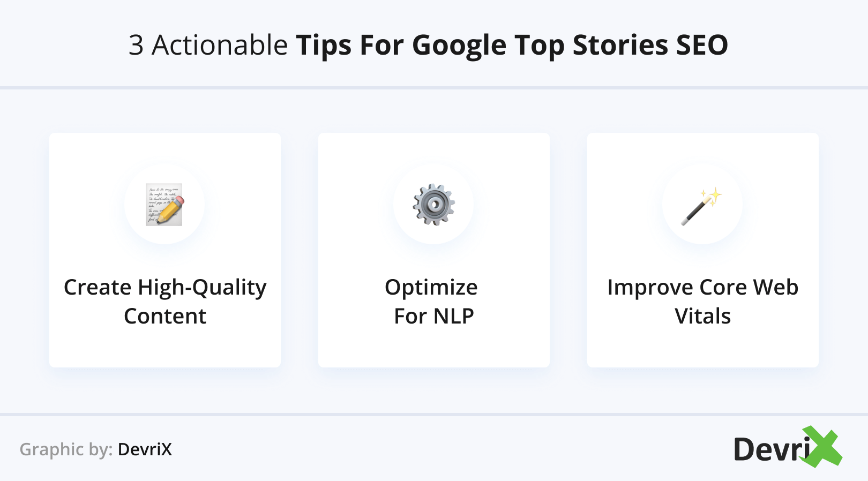The height and width of the screenshot is (481, 868).
Task: Click the "Improve Core Web" text line
Action: point(702,288)
